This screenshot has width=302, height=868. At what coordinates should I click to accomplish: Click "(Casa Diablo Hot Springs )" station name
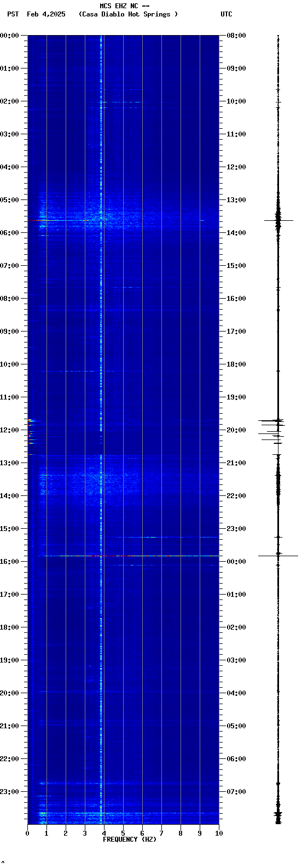pos(129,14)
